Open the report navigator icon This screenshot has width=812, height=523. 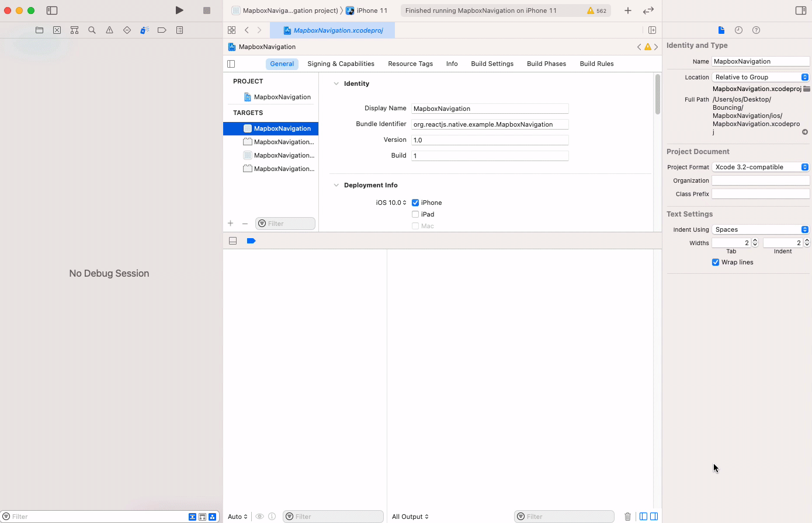(179, 30)
